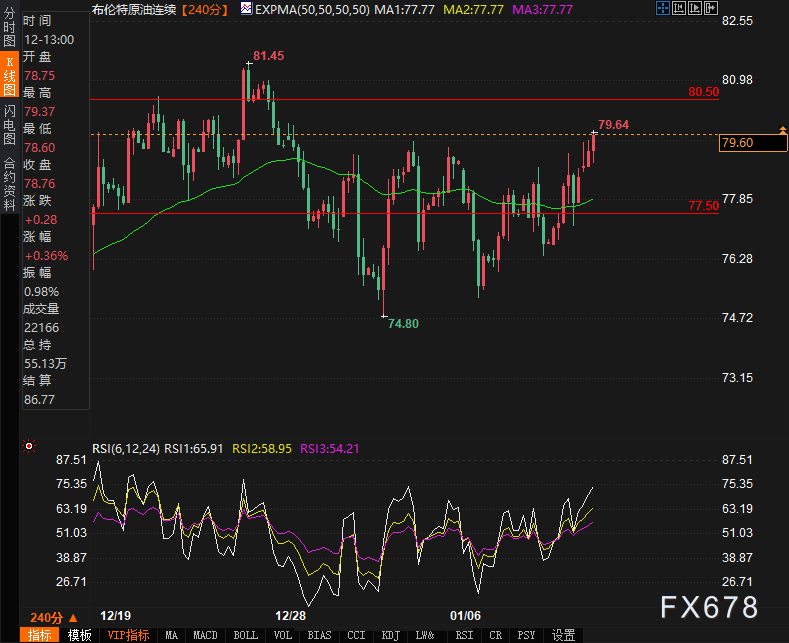Click the EXPMA indicator chart icon
The image size is (789, 643).
pyautogui.click(x=246, y=9)
